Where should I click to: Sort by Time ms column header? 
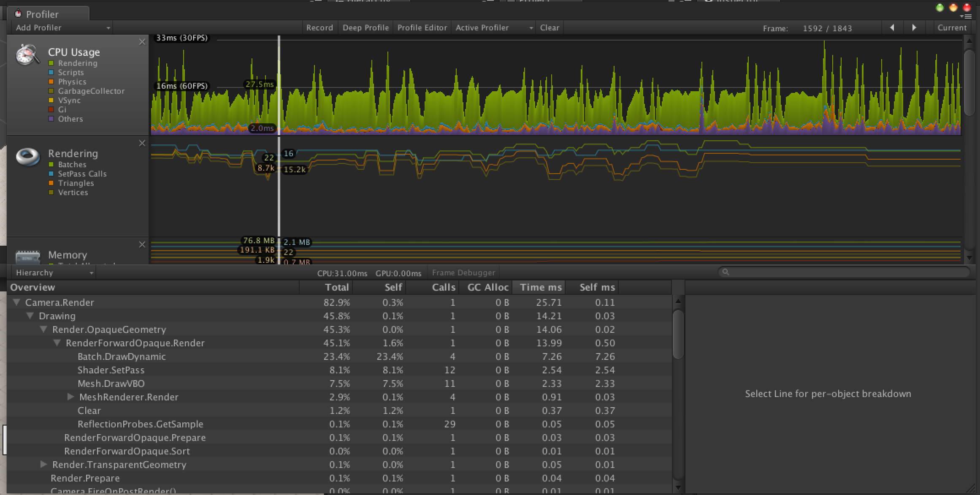click(539, 287)
